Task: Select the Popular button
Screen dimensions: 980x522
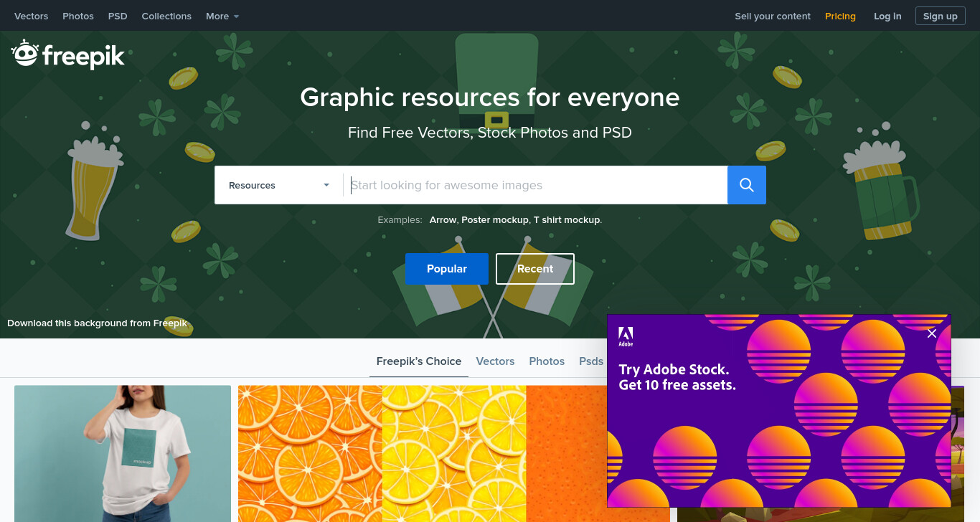Action: 447,269
